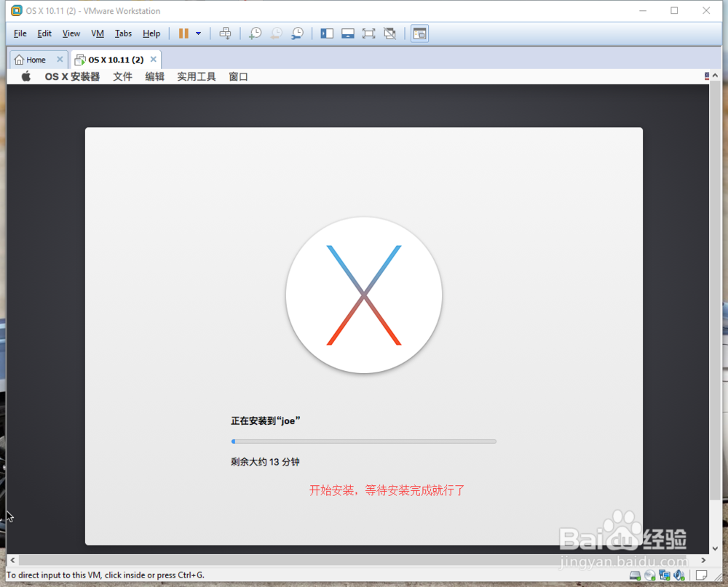728x587 pixels.
Task: Open the Snapshot Manager icon
Action: (x=297, y=33)
